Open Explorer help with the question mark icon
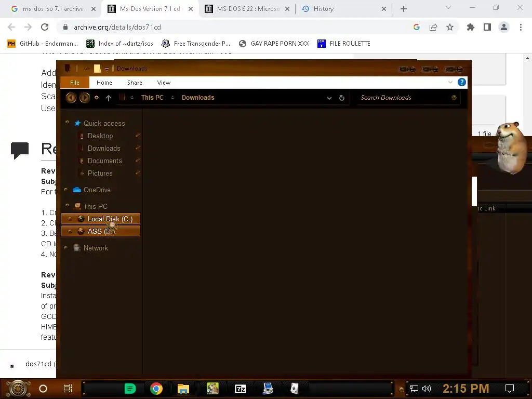Image resolution: width=532 pixels, height=399 pixels. [x=461, y=82]
